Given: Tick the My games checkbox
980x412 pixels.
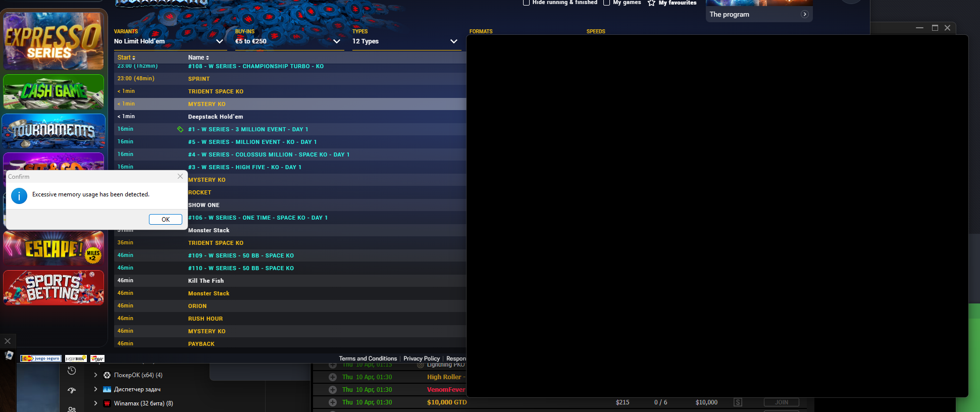Looking at the screenshot, I should tap(607, 3).
